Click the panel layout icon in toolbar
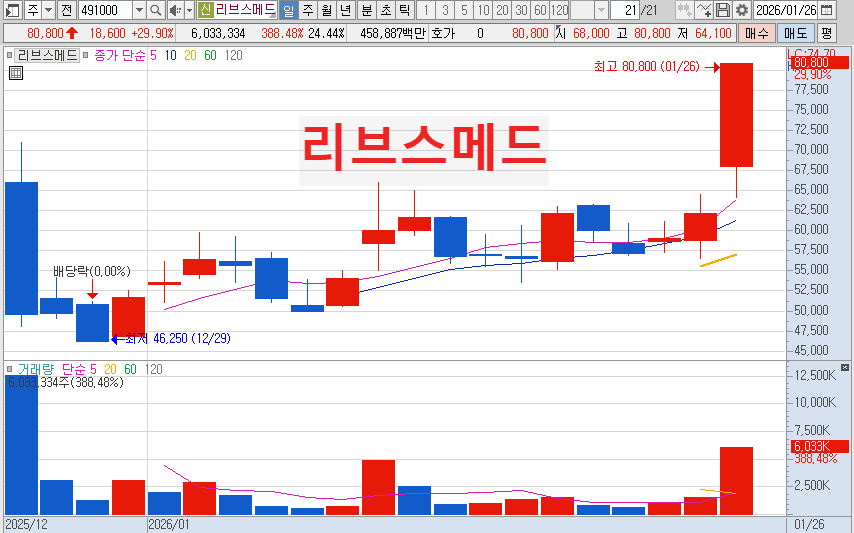Image resolution: width=854 pixels, height=533 pixels. pyautogui.click(x=12, y=10)
